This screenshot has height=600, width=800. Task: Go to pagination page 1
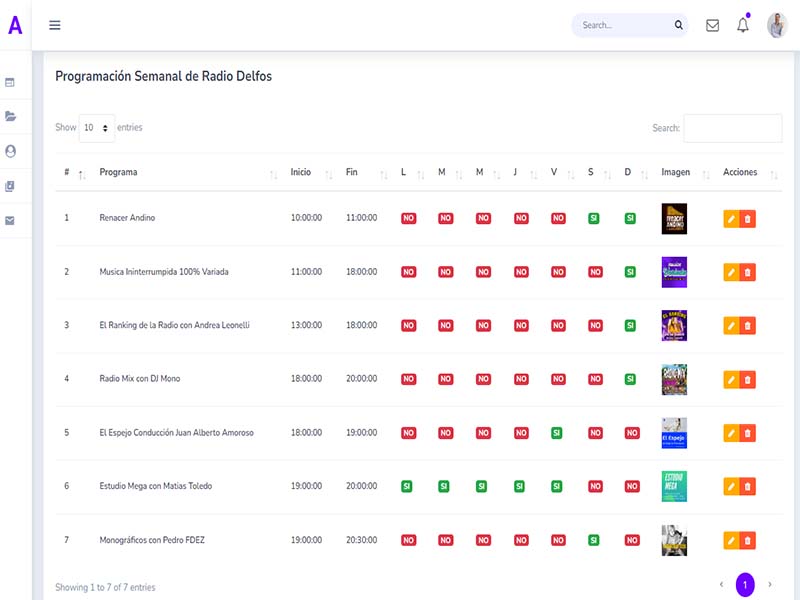745,585
